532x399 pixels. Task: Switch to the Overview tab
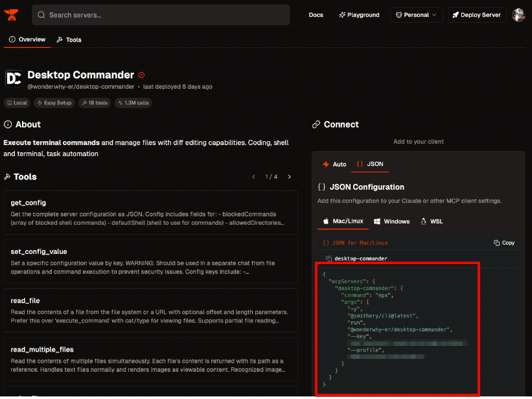click(x=27, y=40)
